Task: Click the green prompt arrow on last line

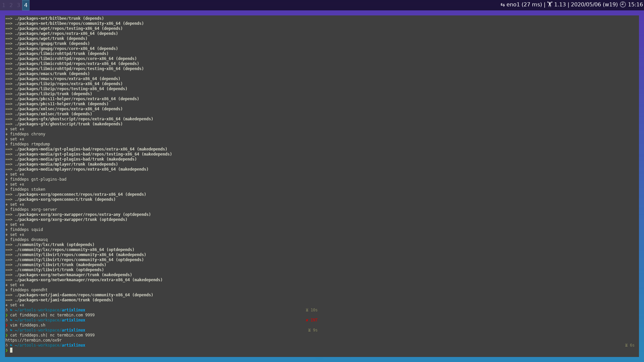Action: pyautogui.click(x=6, y=350)
